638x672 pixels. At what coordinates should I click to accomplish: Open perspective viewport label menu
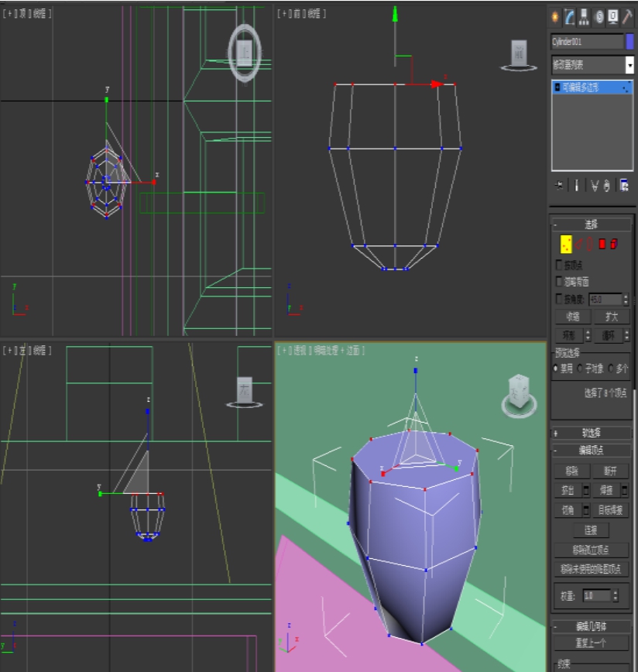[x=321, y=351]
